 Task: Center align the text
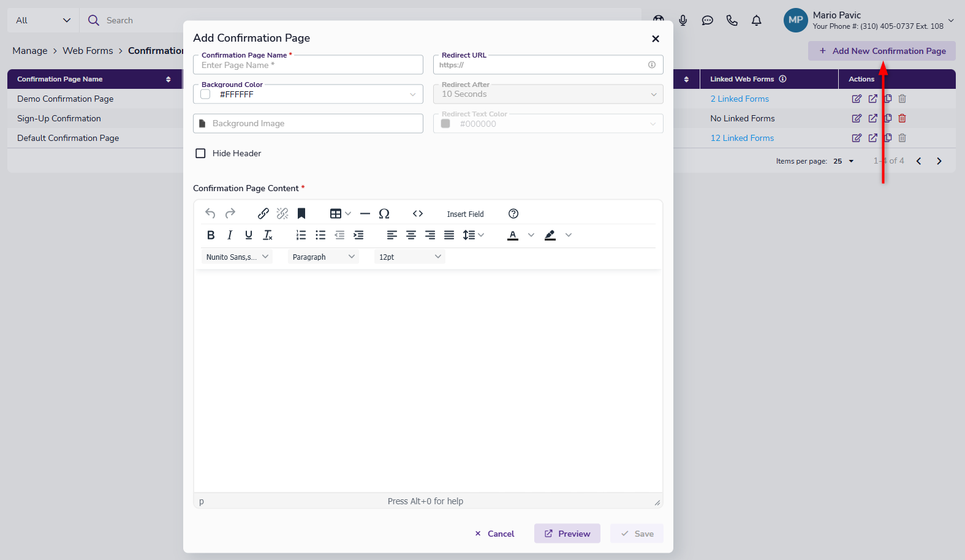[x=411, y=235]
